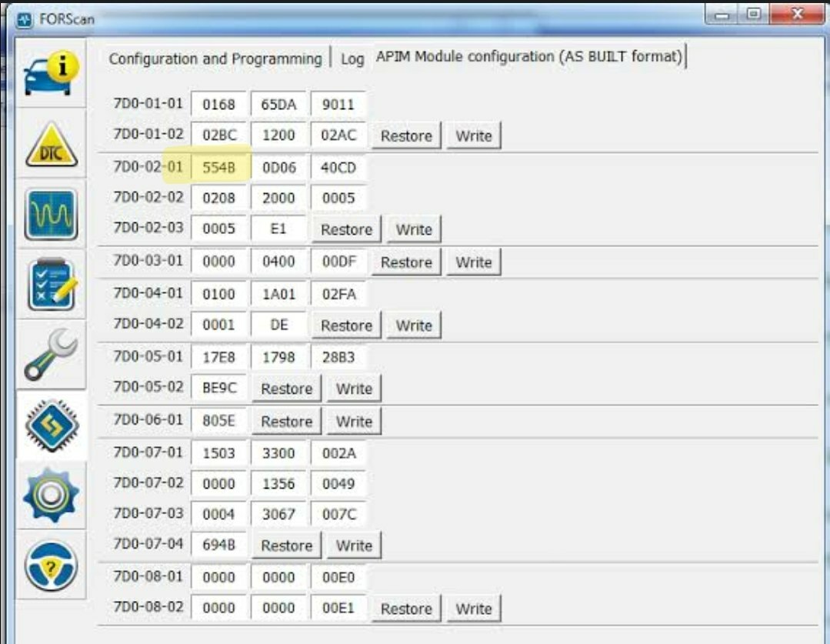Click Write in the 7D0-07-04 row

[x=354, y=545]
